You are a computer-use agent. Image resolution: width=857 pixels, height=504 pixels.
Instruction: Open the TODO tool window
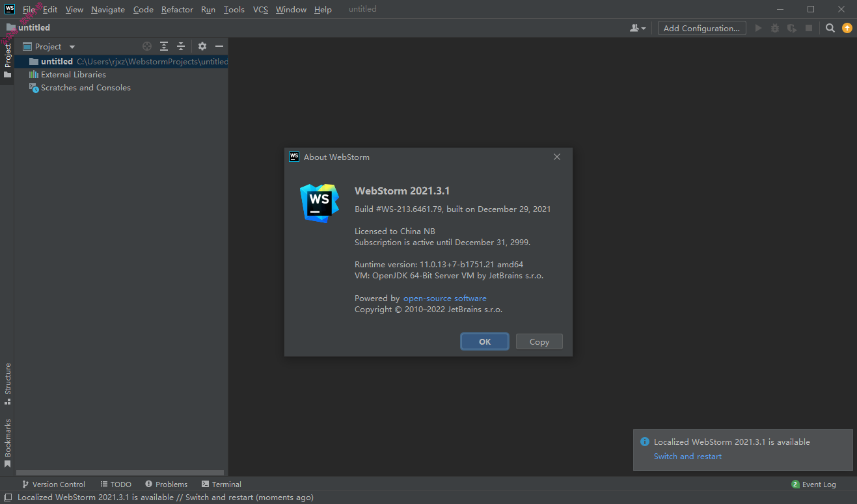click(x=116, y=484)
